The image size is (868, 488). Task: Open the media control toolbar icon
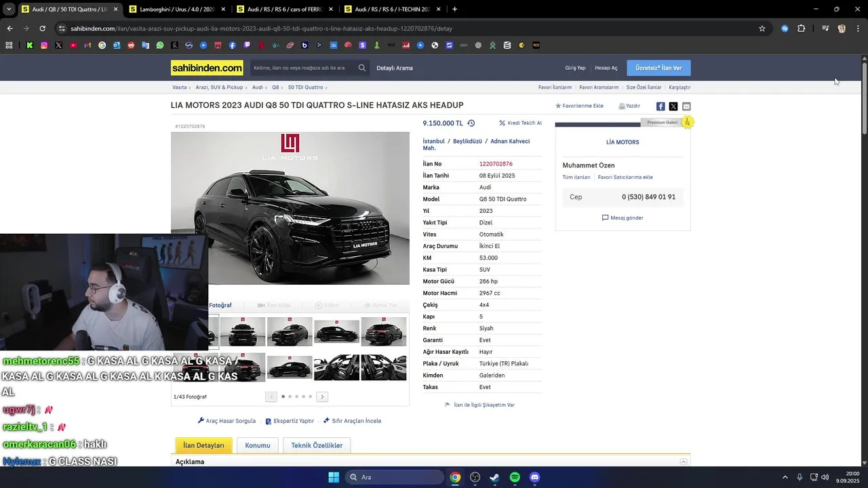[825, 28]
